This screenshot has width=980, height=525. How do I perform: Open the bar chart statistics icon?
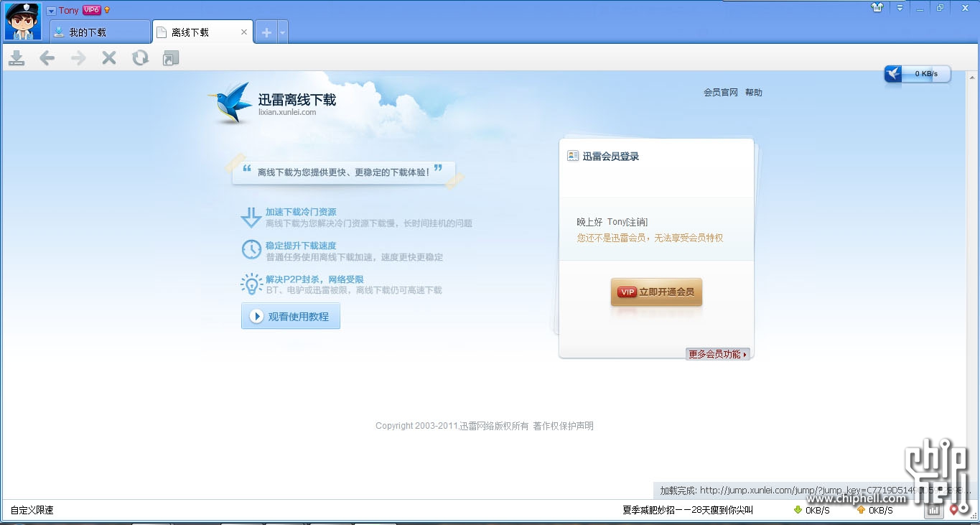[933, 510]
